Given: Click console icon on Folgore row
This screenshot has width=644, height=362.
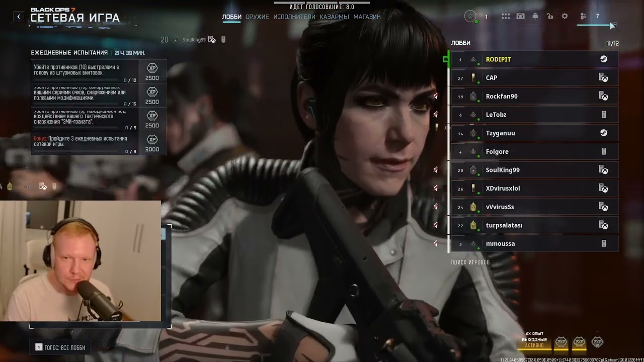Looking at the screenshot, I should point(604,151).
